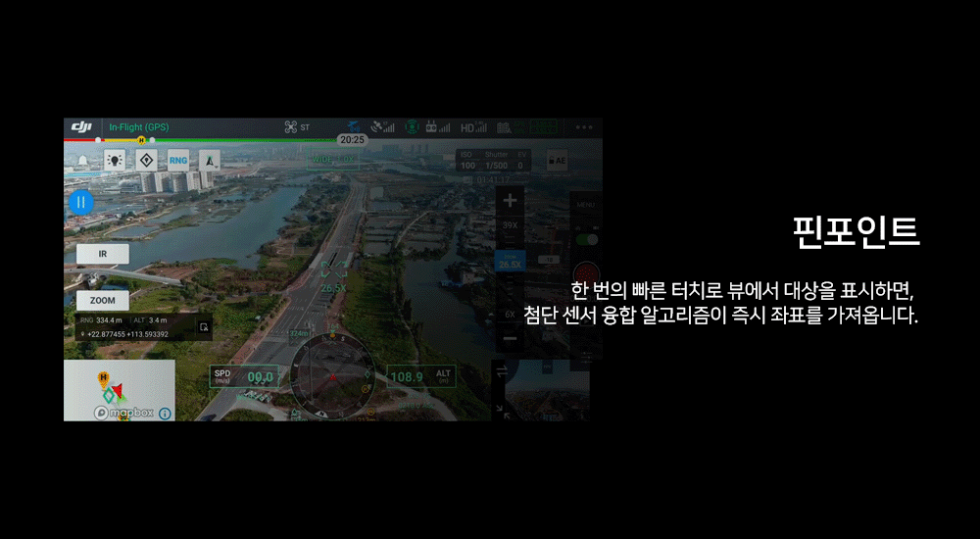Tap the minimap info icon
Screen dimensions: 980x539
pyautogui.click(x=165, y=414)
